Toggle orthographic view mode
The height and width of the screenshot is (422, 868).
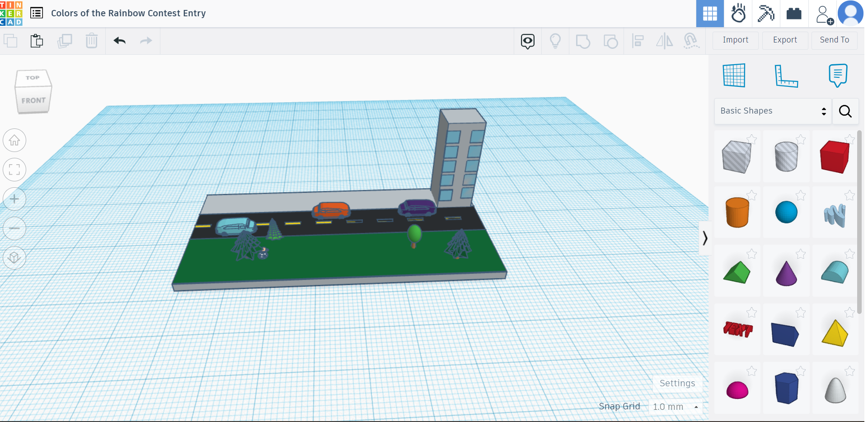(x=14, y=258)
